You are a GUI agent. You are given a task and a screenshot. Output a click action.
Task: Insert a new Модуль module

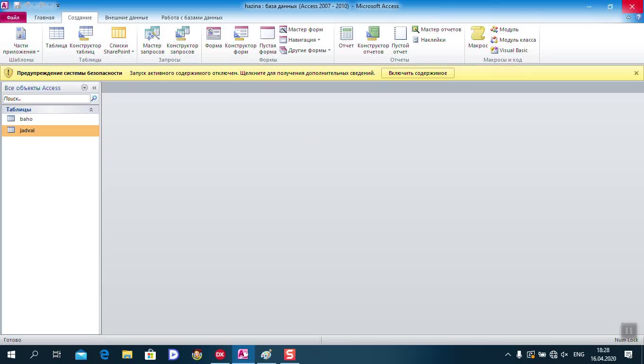(x=505, y=29)
